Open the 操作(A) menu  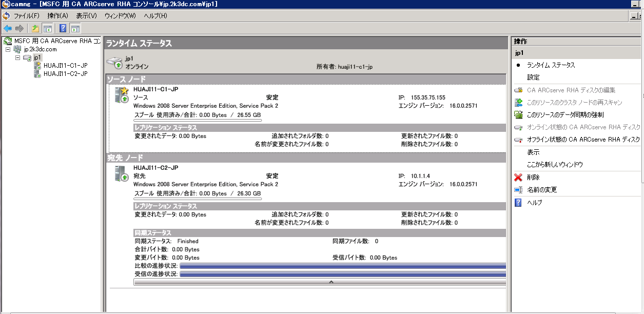point(58,16)
